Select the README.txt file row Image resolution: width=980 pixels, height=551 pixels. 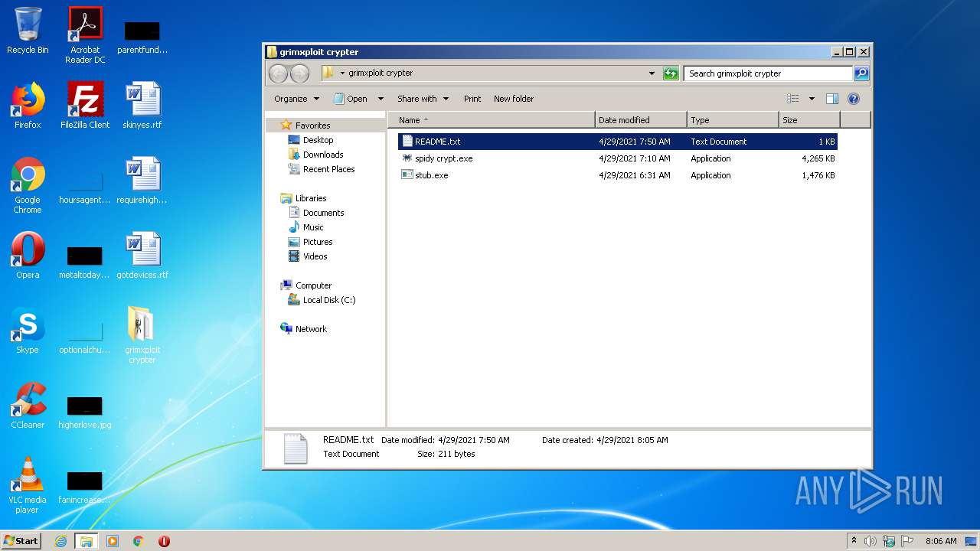tap(617, 142)
